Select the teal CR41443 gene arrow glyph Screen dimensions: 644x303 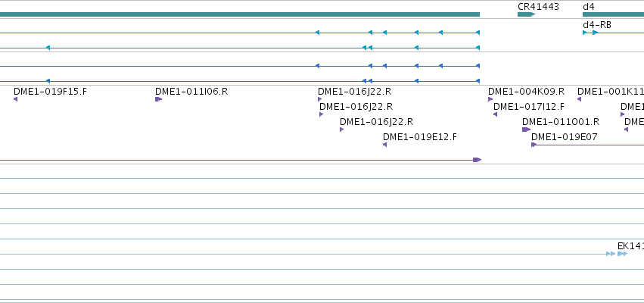(x=526, y=14)
